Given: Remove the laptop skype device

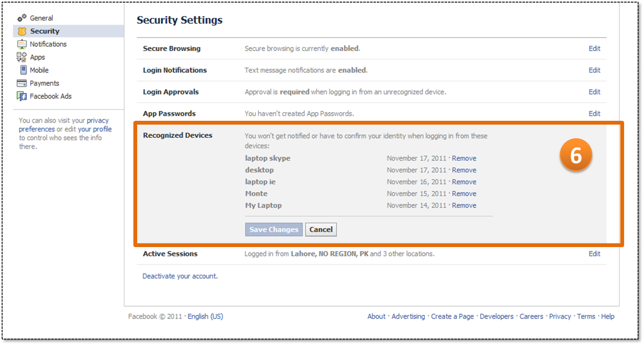Looking at the screenshot, I should click(x=464, y=158).
